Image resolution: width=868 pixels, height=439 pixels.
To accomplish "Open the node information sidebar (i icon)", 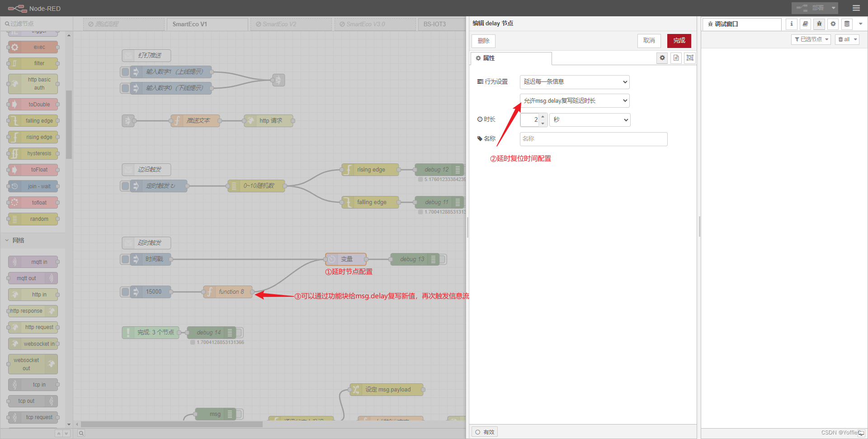I will (791, 24).
